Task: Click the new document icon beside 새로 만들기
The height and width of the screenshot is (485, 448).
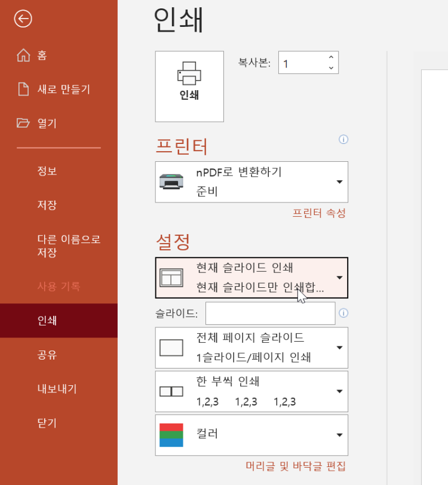Action: coord(23,89)
